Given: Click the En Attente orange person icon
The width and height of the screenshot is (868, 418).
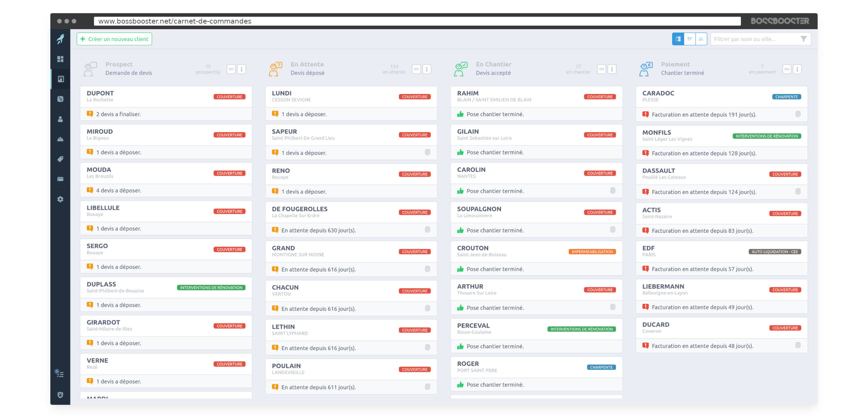Looking at the screenshot, I should pos(275,69).
